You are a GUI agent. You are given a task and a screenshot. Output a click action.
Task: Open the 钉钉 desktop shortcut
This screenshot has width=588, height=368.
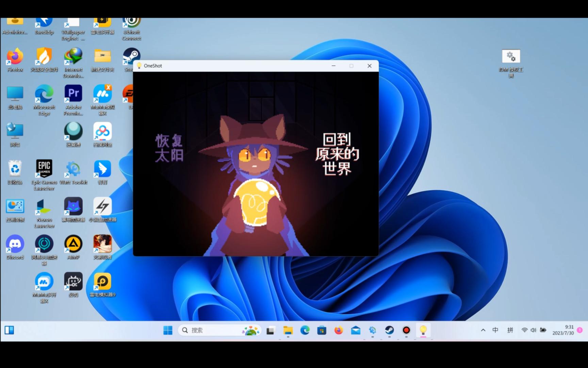[x=102, y=172]
